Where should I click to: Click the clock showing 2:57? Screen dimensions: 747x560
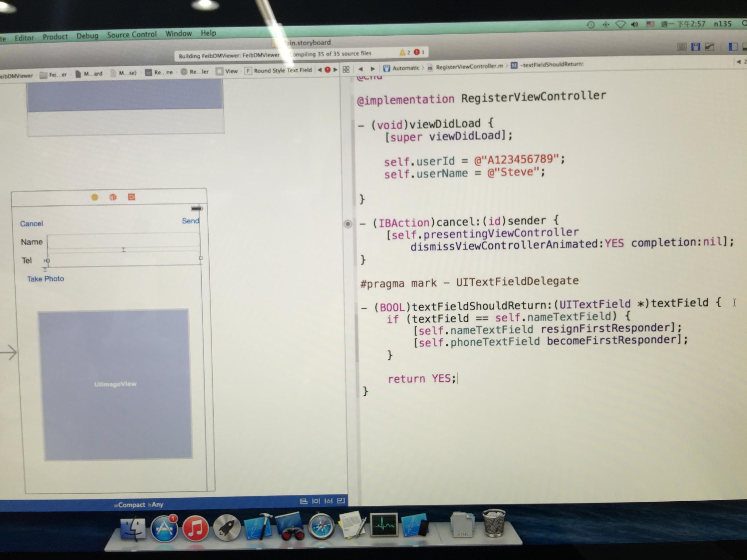coord(683,24)
